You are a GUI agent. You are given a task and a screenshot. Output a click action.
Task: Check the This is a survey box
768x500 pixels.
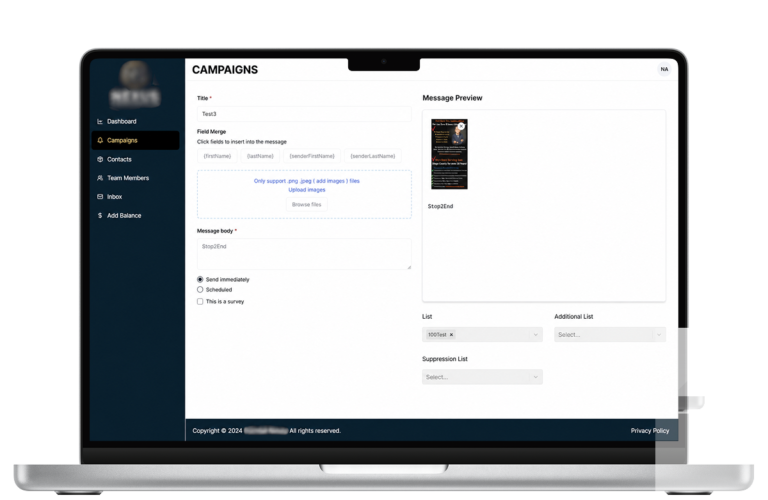pyautogui.click(x=200, y=301)
